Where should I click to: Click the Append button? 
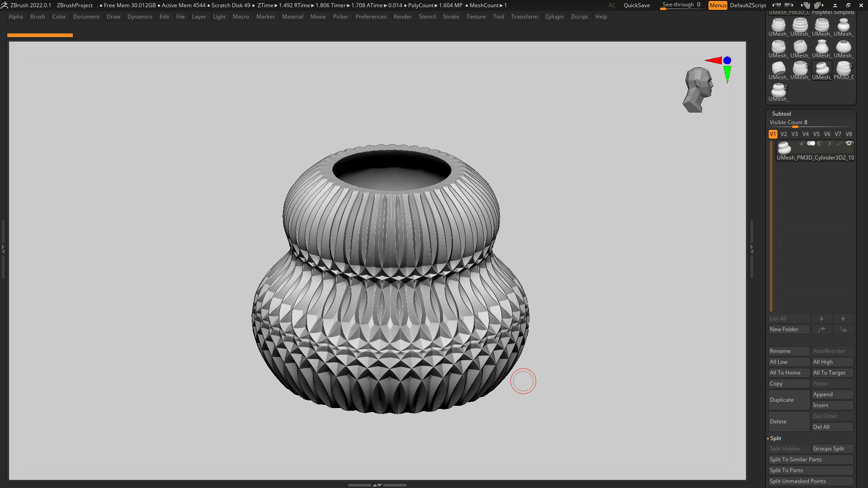(x=832, y=394)
